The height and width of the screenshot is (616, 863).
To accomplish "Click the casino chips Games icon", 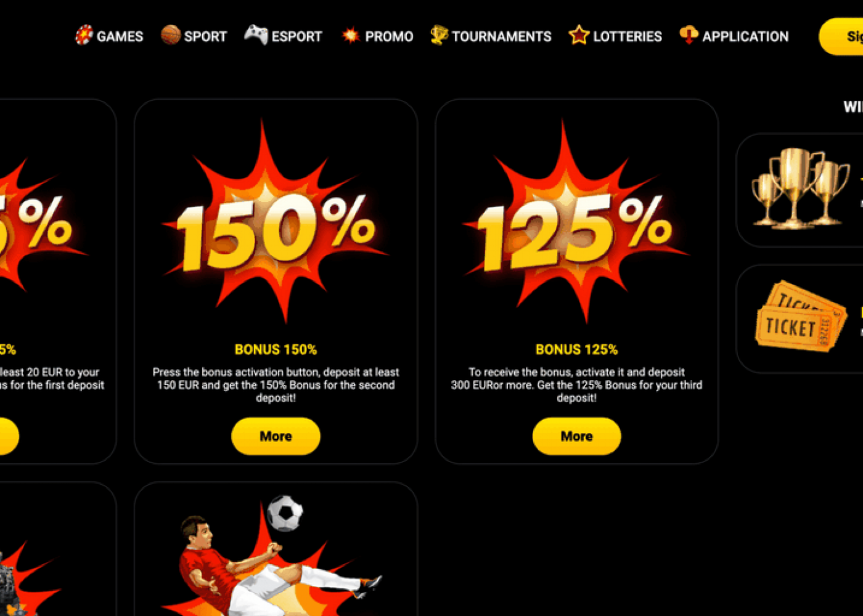I will tap(84, 35).
